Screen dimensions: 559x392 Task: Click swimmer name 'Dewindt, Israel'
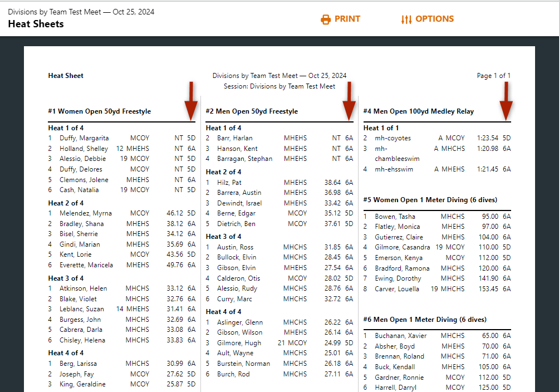click(x=239, y=203)
